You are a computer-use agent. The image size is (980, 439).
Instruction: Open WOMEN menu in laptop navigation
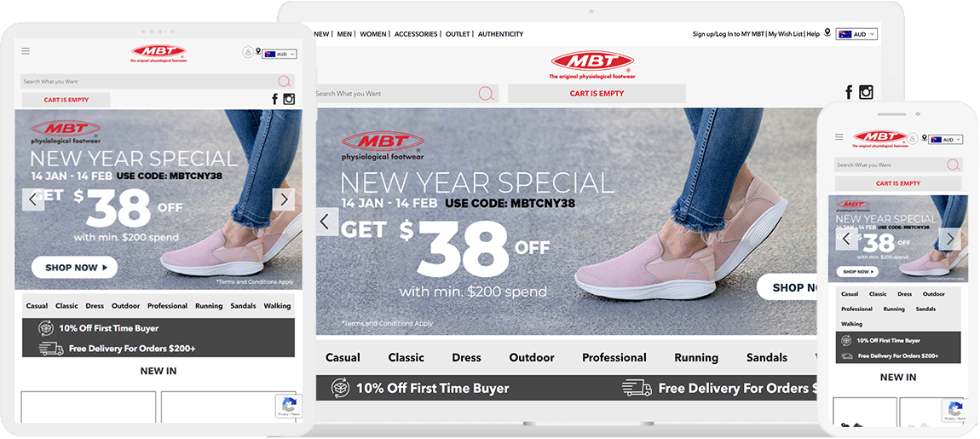[x=373, y=34]
